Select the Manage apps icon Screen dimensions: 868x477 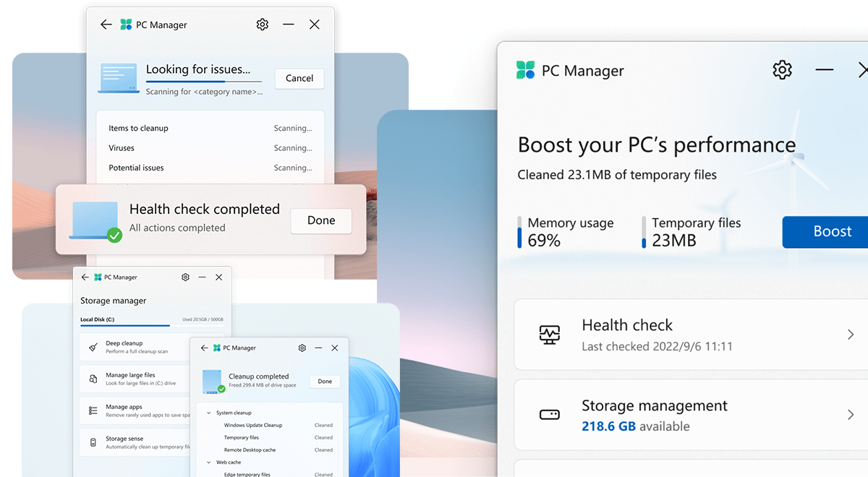[x=92, y=411]
